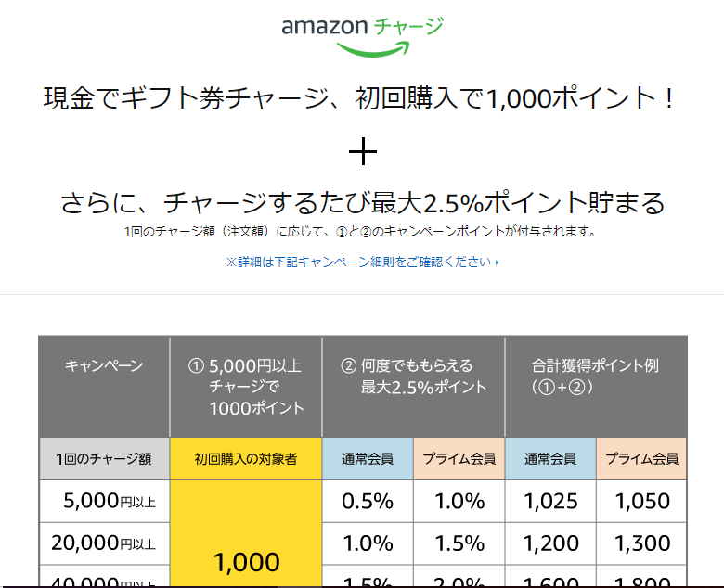Open the キャンペーン細則 details link
724x588 pixels.
tap(362, 262)
